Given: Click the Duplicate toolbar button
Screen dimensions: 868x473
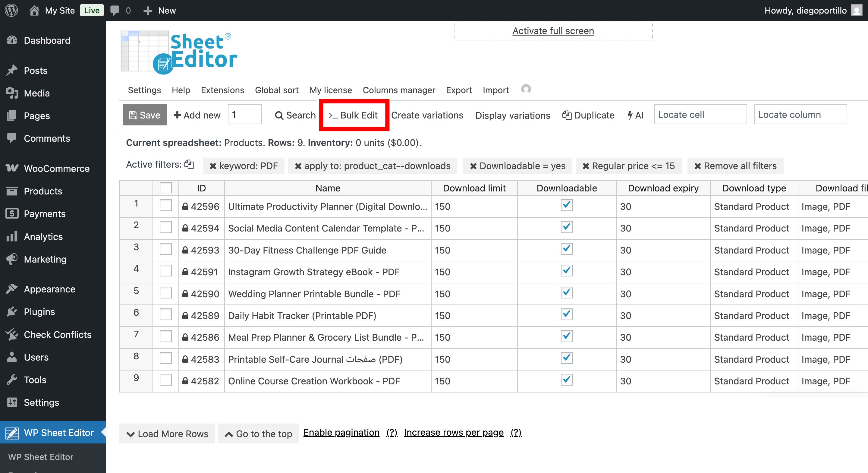Looking at the screenshot, I should click(x=588, y=115).
